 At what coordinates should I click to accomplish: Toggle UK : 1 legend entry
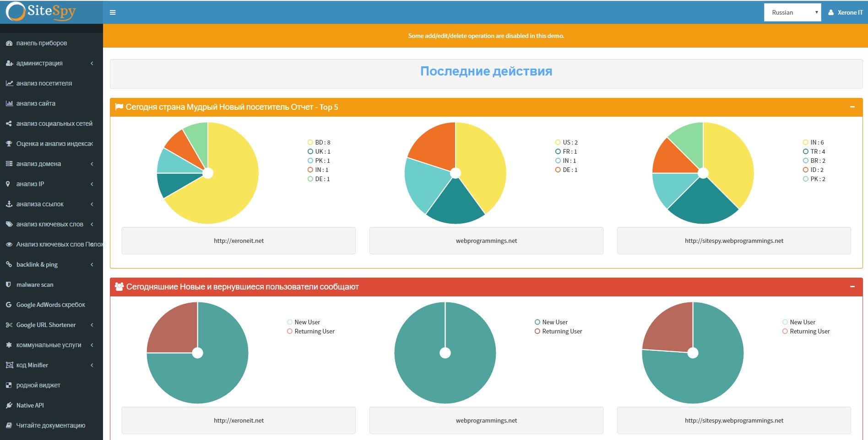pyautogui.click(x=319, y=151)
